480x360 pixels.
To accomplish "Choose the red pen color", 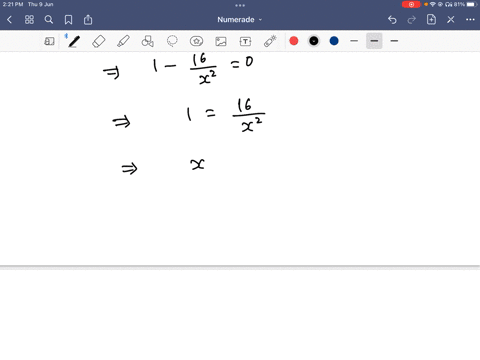I will tap(294, 41).
